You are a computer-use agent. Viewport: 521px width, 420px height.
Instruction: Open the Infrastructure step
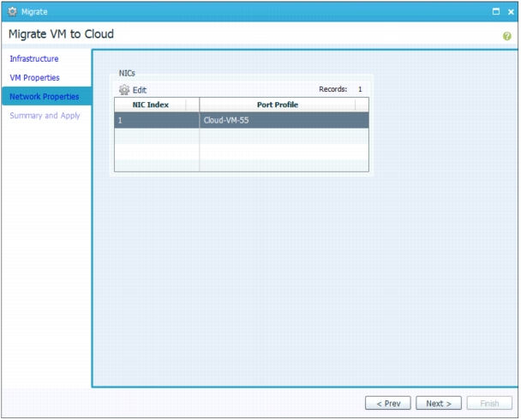point(34,59)
